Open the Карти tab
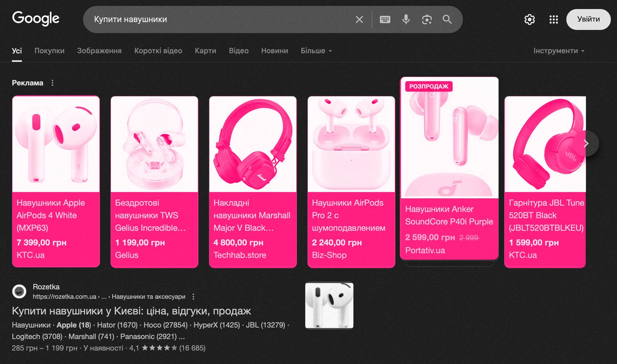This screenshot has width=617, height=364. point(205,51)
